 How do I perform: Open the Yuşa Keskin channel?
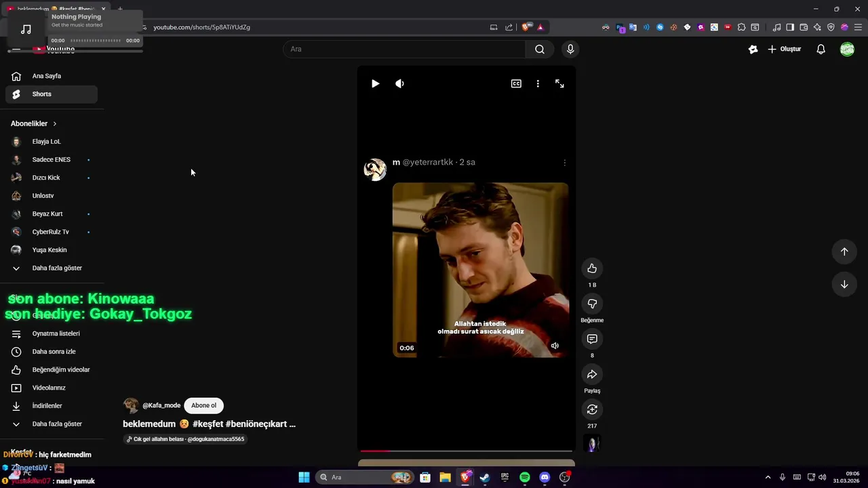(52, 250)
